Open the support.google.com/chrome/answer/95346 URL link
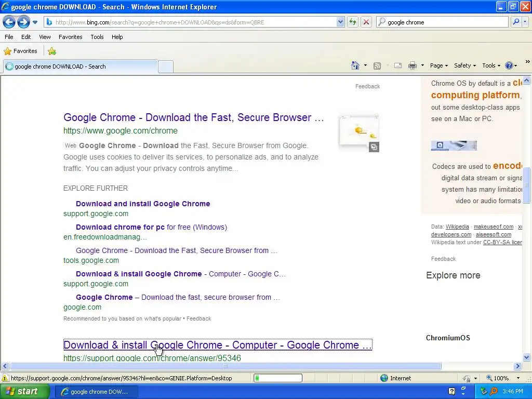This screenshot has height=399, width=532. pos(152,358)
